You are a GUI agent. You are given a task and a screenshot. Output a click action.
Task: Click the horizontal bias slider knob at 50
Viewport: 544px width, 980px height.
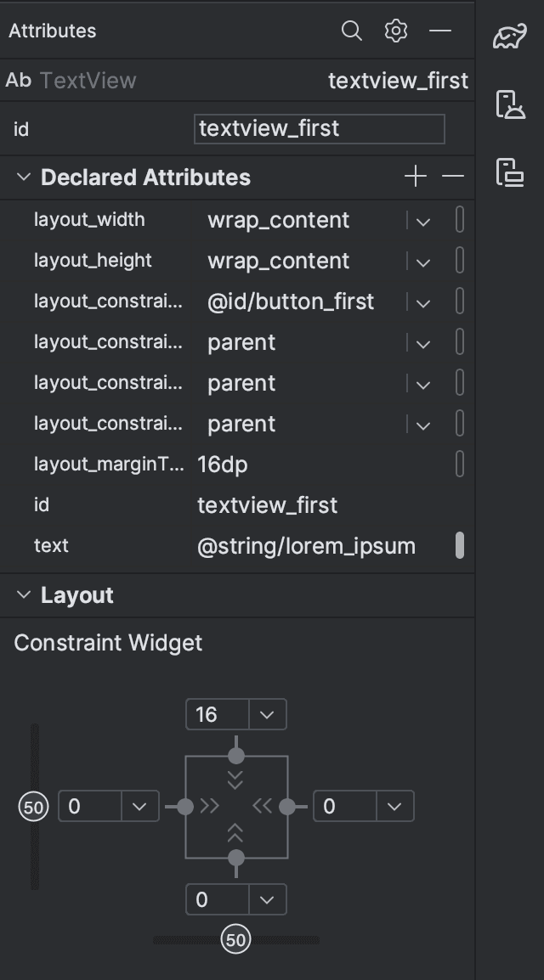tap(235, 940)
